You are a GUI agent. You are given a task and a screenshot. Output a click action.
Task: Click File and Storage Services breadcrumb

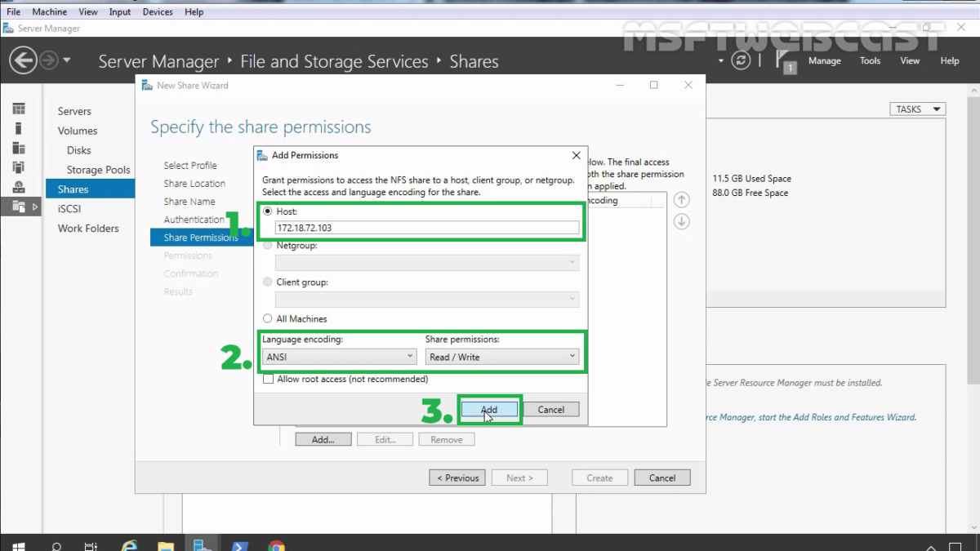334,61
